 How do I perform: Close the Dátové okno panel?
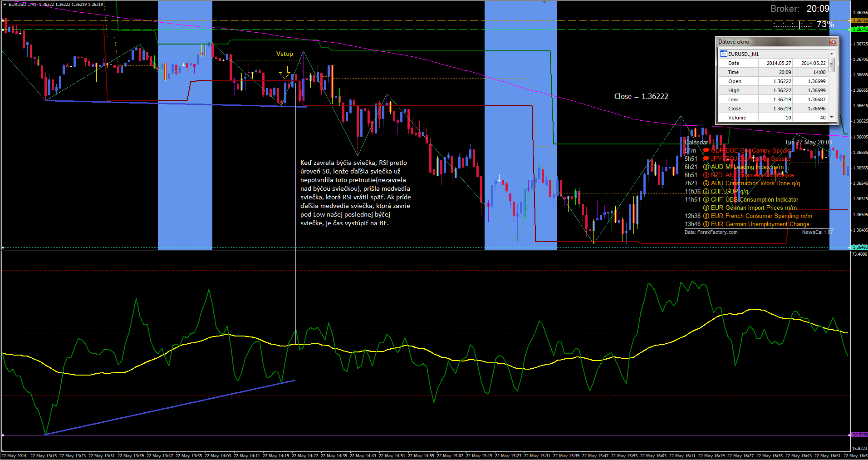[833, 42]
